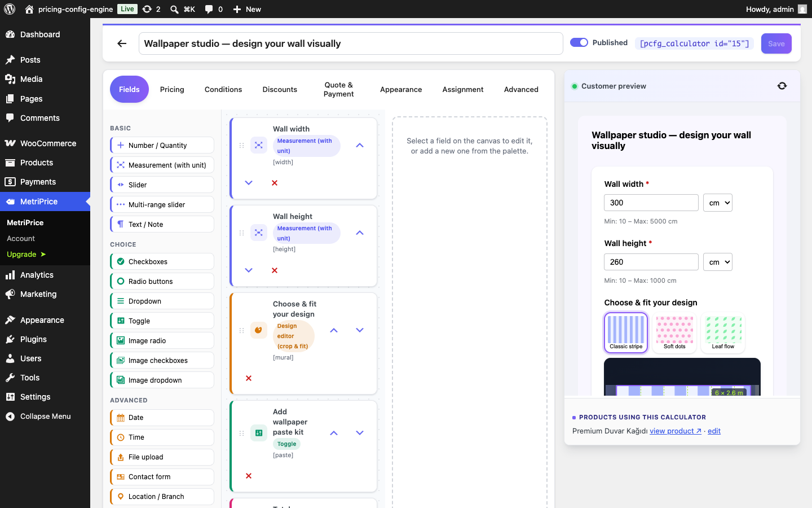Edit the calculator title input
812x508 pixels.
click(351, 43)
